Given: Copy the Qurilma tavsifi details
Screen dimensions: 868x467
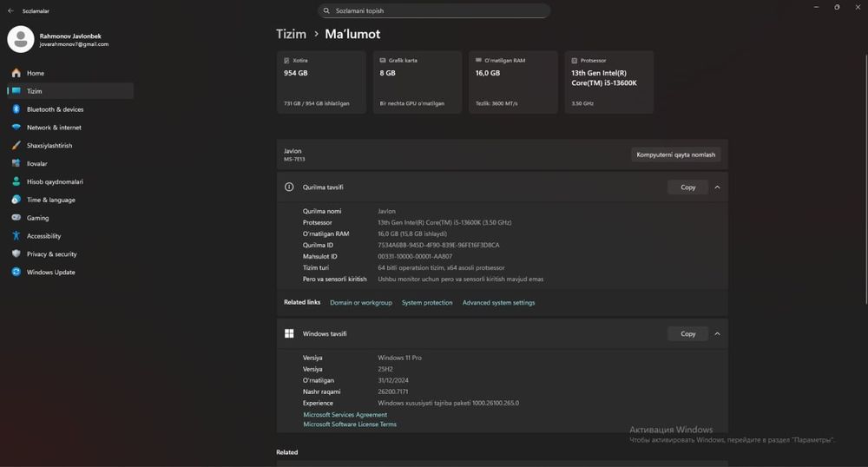Looking at the screenshot, I should click(x=687, y=187).
